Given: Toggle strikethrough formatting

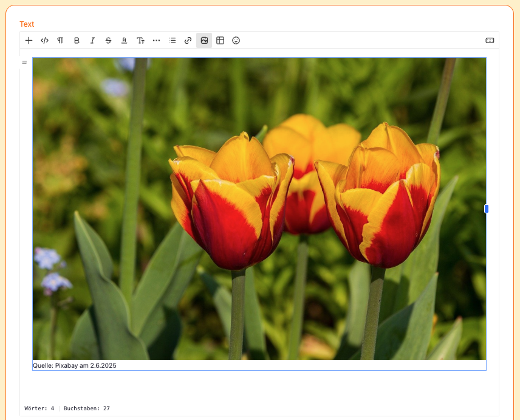Looking at the screenshot, I should pos(108,41).
